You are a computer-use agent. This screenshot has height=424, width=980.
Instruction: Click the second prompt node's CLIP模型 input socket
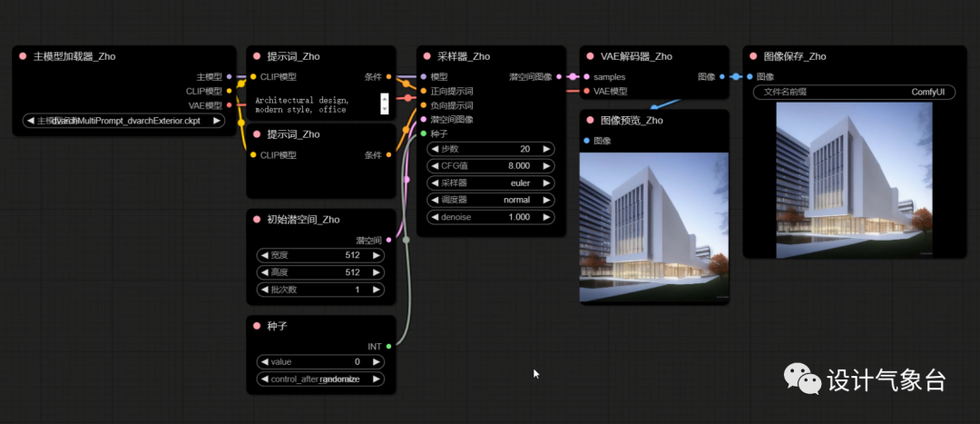click(253, 154)
